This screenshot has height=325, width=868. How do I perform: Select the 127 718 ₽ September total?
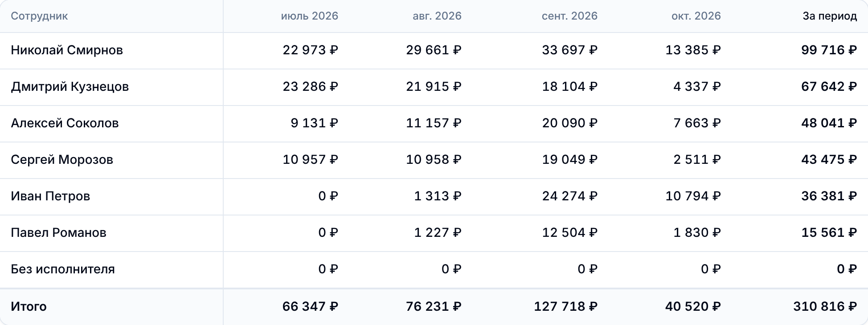pos(565,306)
